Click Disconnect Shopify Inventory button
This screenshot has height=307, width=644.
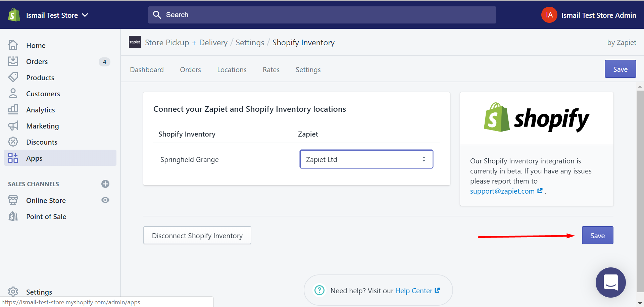coord(197,235)
